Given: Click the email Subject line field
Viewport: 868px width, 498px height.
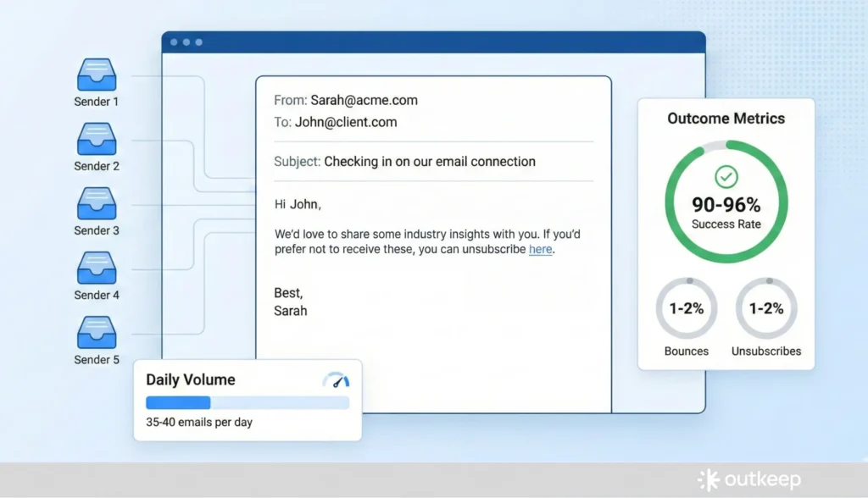Looking at the screenshot, I should coord(429,161).
